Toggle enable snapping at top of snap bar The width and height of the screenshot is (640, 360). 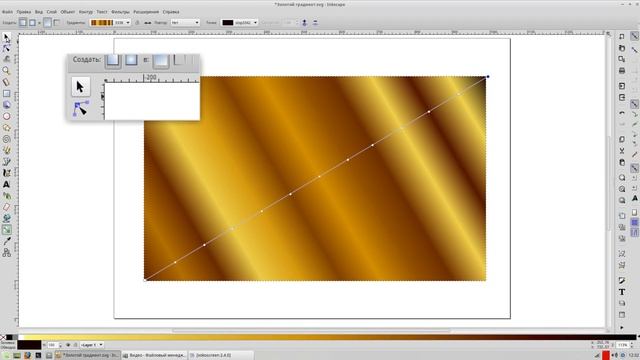(x=634, y=36)
